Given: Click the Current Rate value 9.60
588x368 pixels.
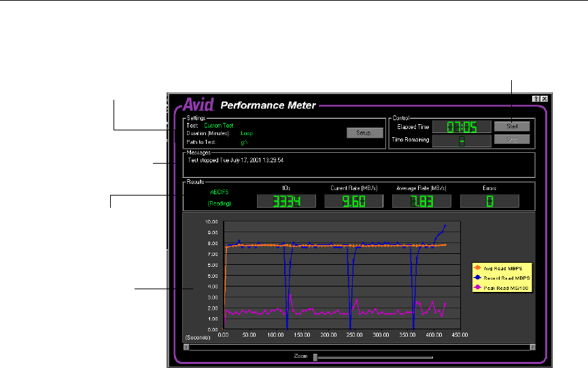Looking at the screenshot, I should pos(353,201).
